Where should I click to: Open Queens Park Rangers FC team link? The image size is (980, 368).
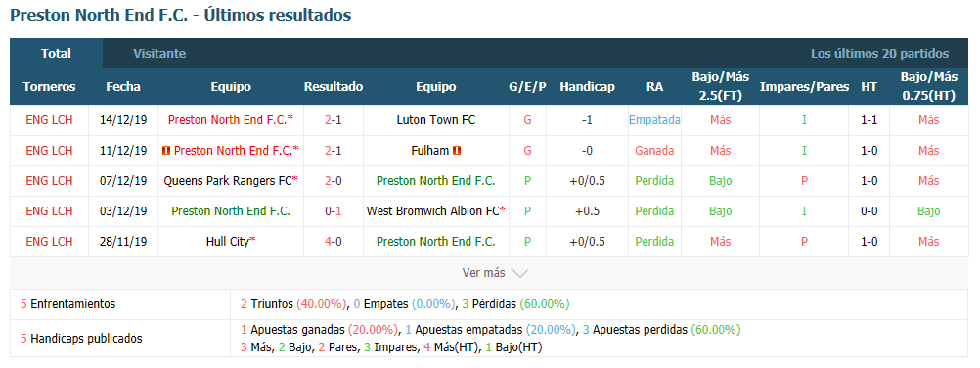(x=228, y=181)
